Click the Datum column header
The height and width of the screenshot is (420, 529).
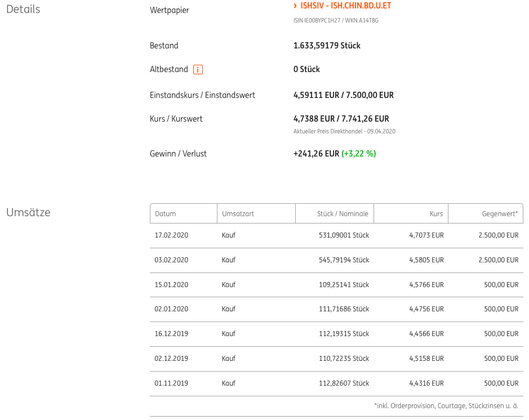[x=184, y=213]
